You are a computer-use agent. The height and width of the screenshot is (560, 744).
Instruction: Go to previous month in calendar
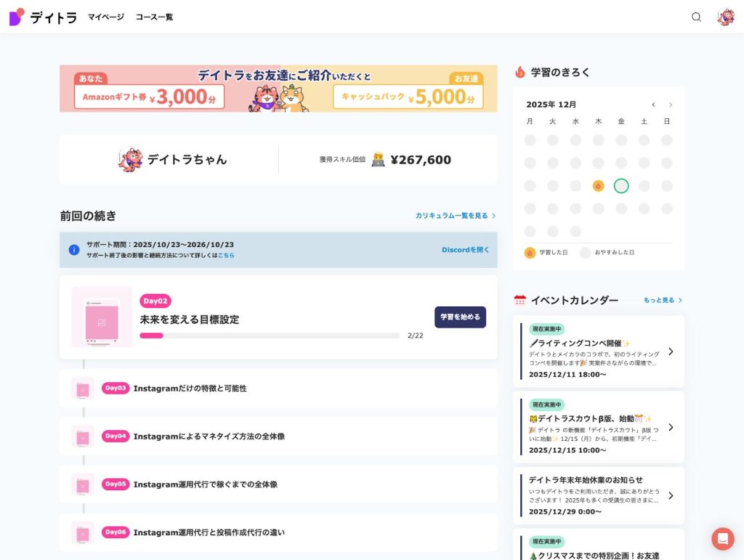[x=653, y=105]
